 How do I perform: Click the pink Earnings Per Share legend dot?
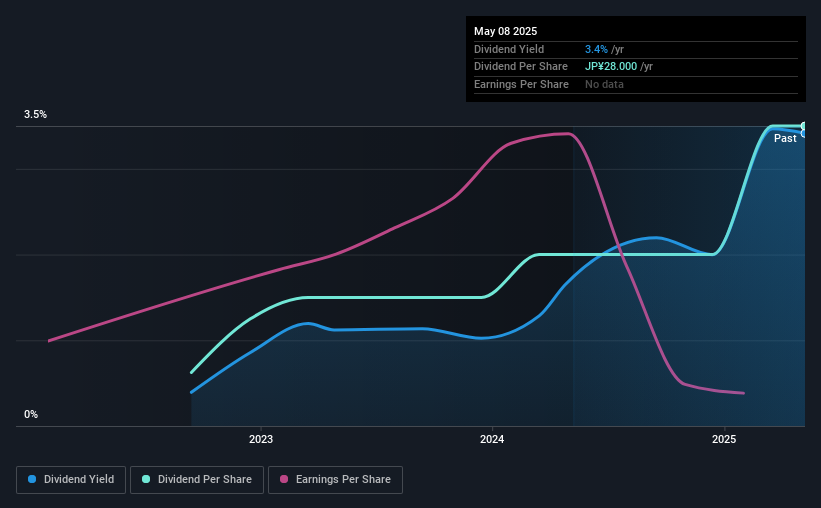(284, 479)
